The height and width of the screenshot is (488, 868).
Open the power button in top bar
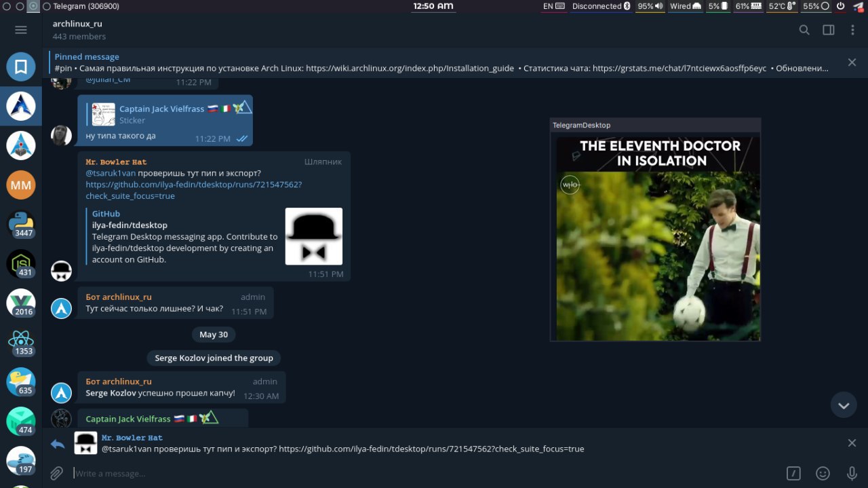(x=841, y=6)
